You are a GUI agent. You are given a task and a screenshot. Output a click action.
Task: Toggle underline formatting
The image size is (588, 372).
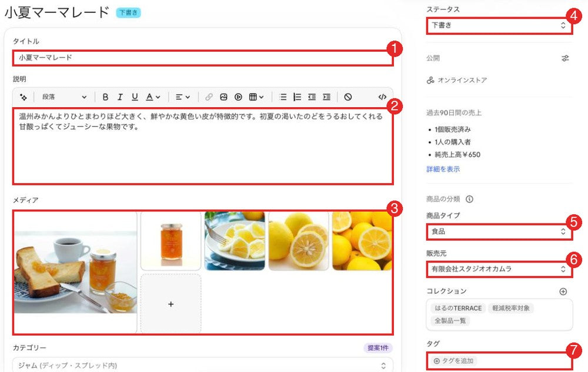click(135, 97)
